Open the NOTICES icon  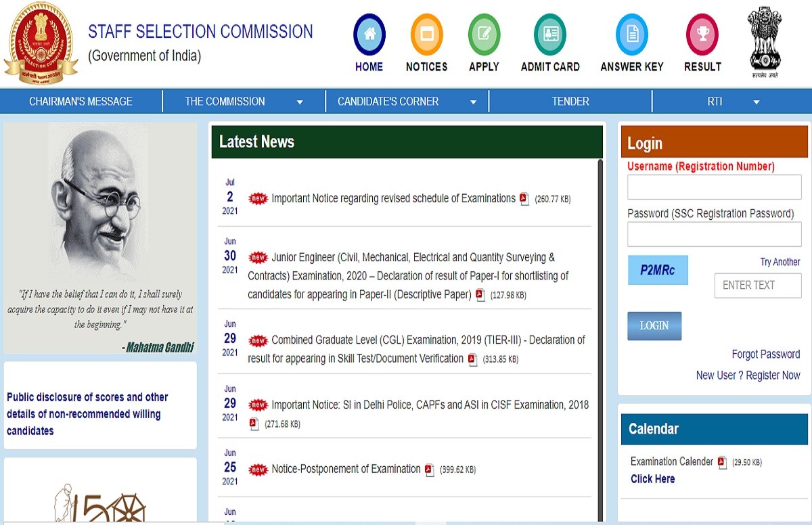(x=426, y=35)
